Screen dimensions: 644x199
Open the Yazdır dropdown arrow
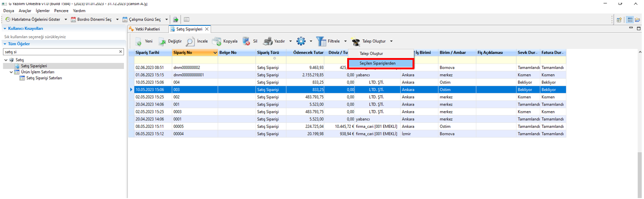pos(290,41)
